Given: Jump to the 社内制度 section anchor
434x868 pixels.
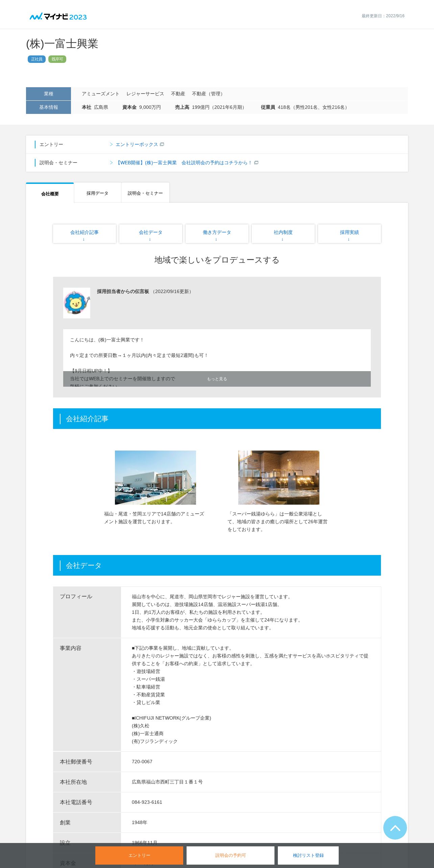Looking at the screenshot, I should tap(283, 234).
